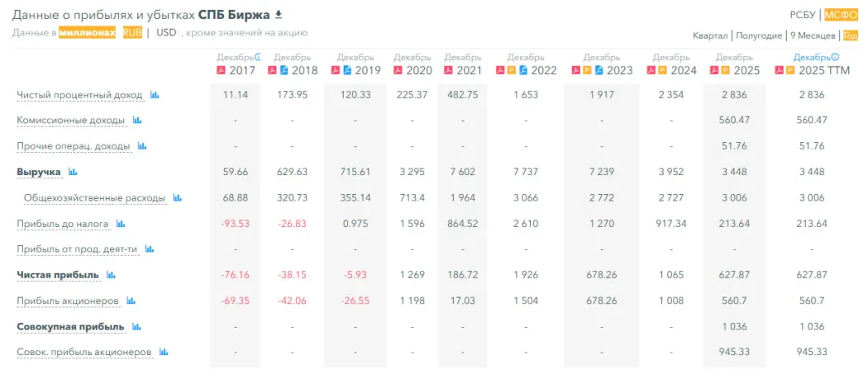This screenshot has height=374, width=868.
Task: Open chart icon for Чистый процентный доход
Action: pos(155,95)
